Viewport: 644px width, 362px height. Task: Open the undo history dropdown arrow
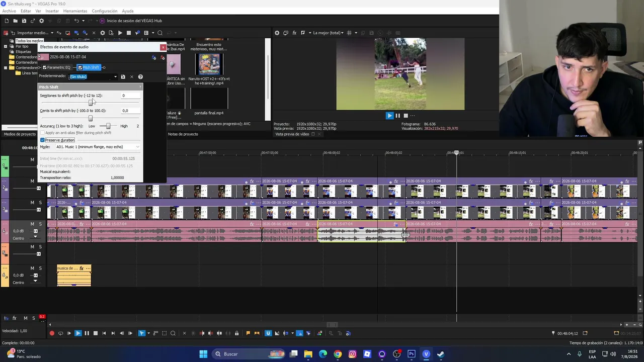[83, 21]
